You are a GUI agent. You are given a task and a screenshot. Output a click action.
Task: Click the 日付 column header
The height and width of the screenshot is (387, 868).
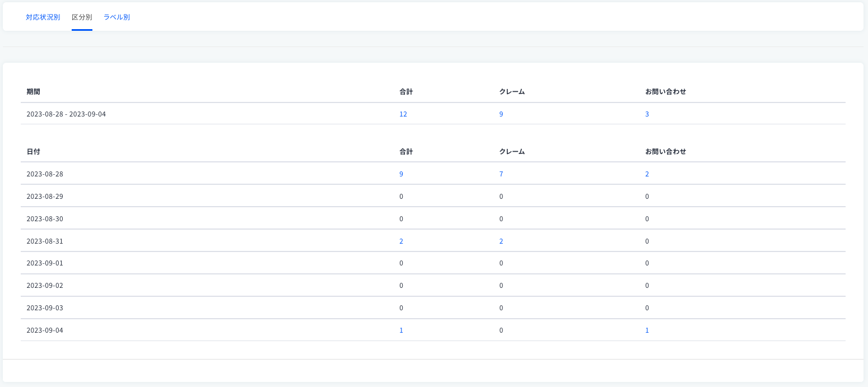pyautogui.click(x=33, y=152)
